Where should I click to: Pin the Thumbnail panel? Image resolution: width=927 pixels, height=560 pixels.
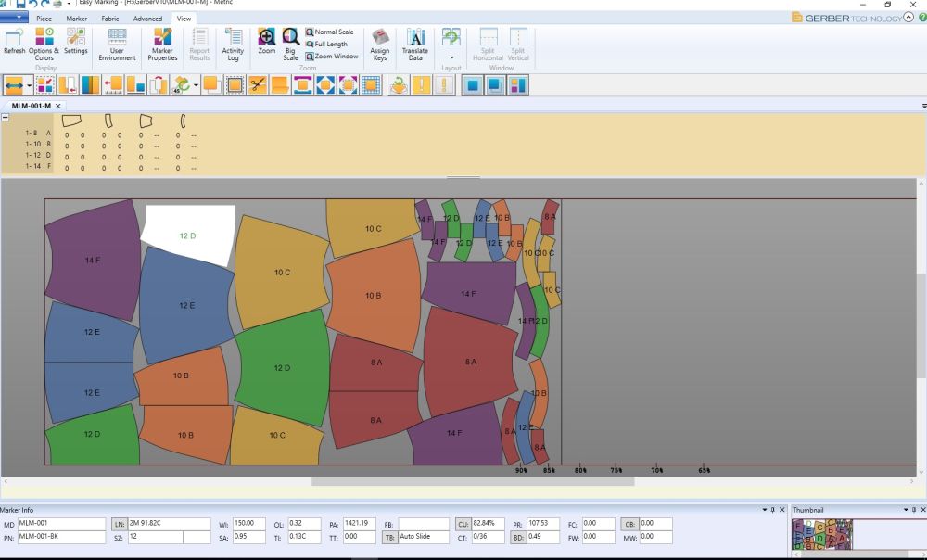pyautogui.click(x=914, y=509)
